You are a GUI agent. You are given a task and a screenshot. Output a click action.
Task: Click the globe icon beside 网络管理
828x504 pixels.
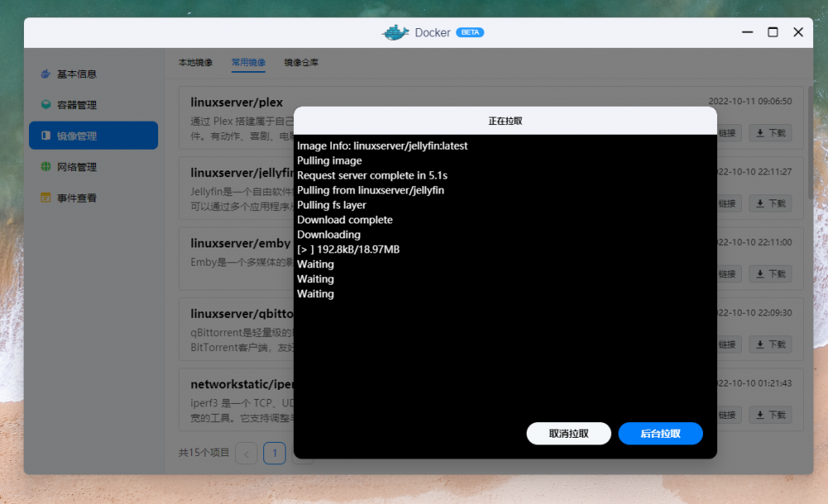pos(46,166)
